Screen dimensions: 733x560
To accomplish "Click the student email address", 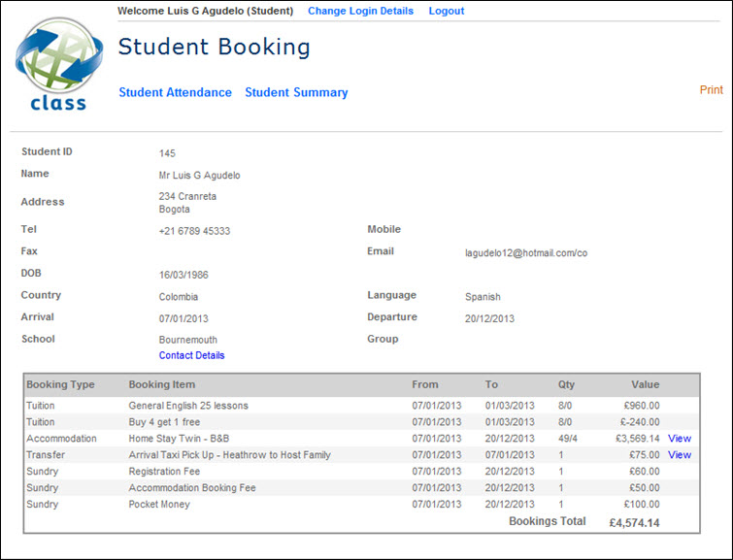I will 525,252.
